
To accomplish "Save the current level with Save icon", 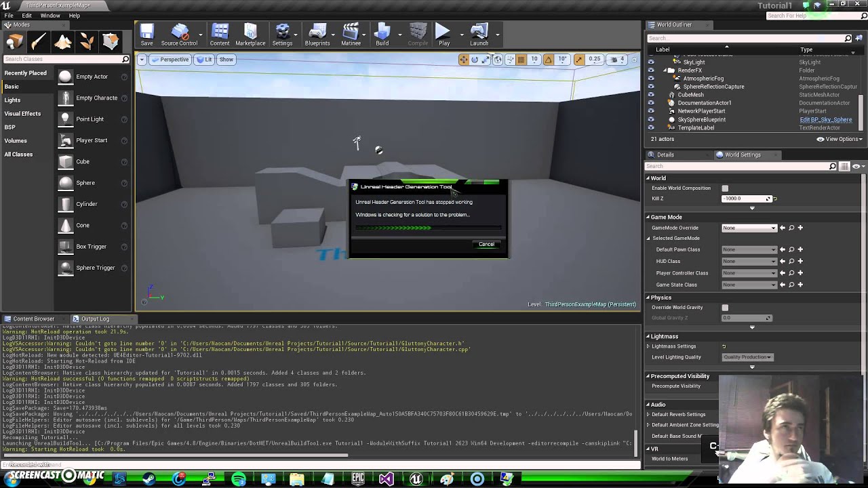I will click(x=146, y=35).
